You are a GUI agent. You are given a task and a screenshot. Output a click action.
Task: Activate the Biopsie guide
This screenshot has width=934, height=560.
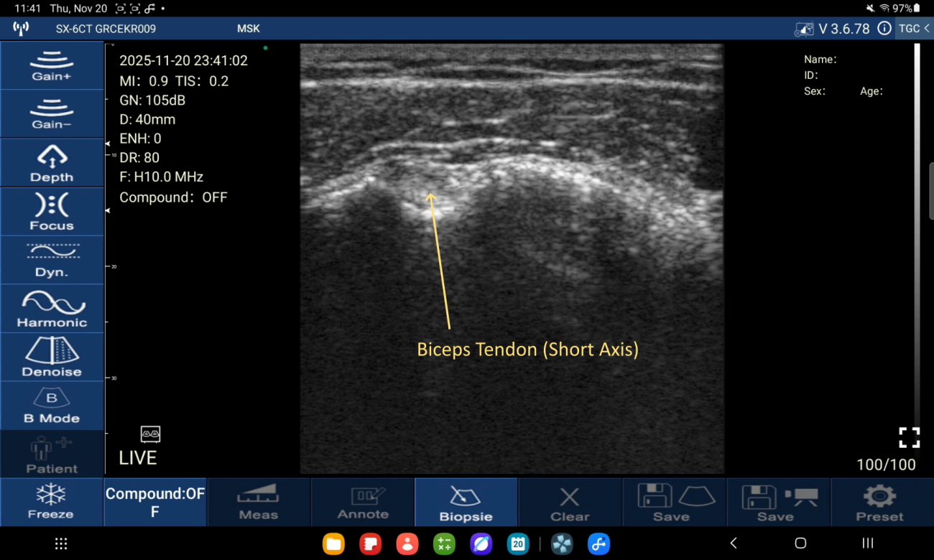coord(466,502)
